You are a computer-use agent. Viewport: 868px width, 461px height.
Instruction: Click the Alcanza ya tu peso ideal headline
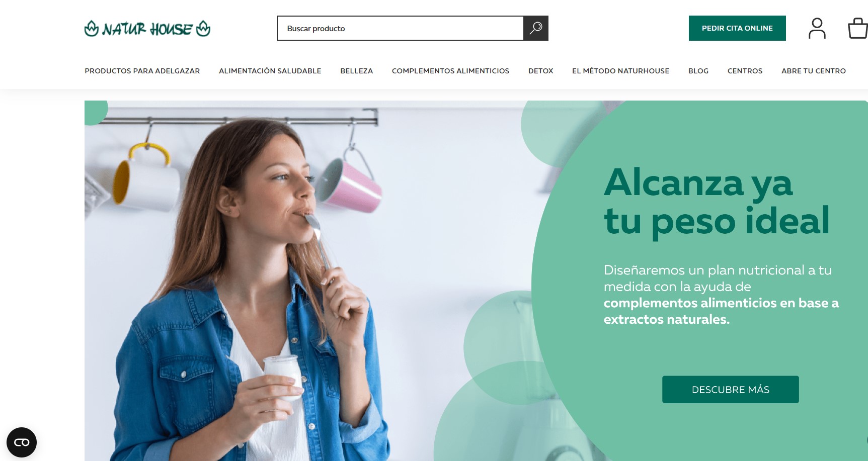717,201
